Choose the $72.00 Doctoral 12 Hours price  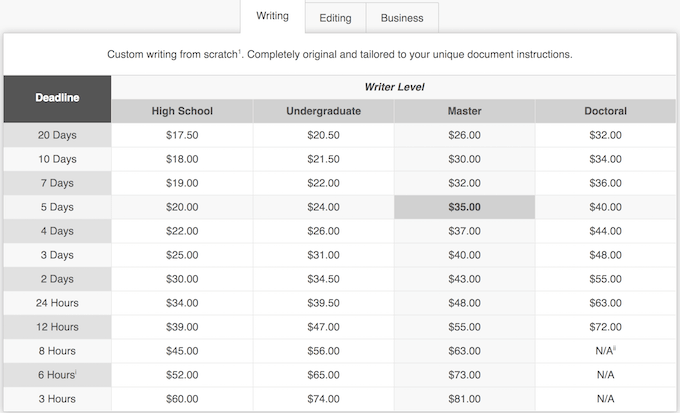click(x=605, y=327)
